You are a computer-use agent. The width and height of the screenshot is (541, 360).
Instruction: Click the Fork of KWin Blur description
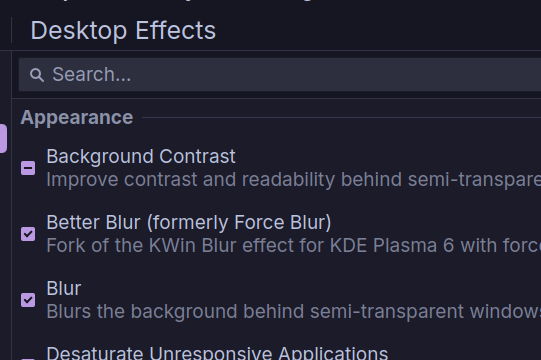[294, 245]
